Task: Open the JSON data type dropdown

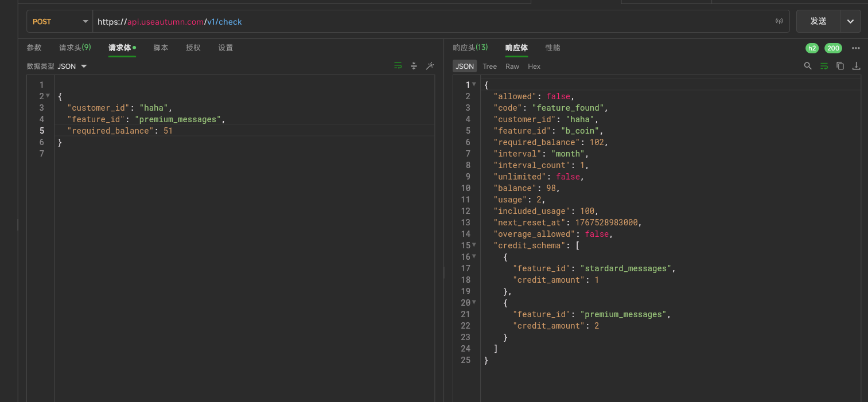Action: (72, 67)
